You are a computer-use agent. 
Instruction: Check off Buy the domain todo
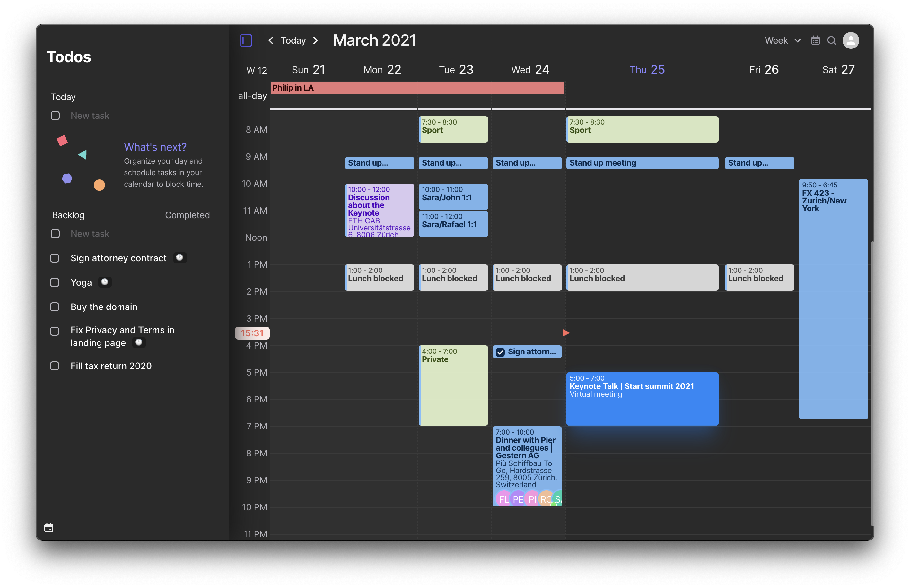pyautogui.click(x=55, y=307)
